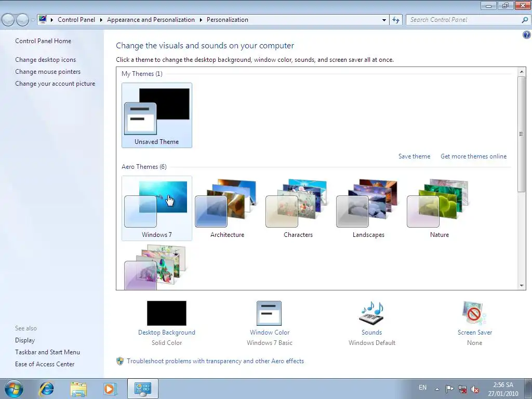This screenshot has width=532, height=399.
Task: Open Taskbar and Start Menu link
Action: (x=47, y=352)
